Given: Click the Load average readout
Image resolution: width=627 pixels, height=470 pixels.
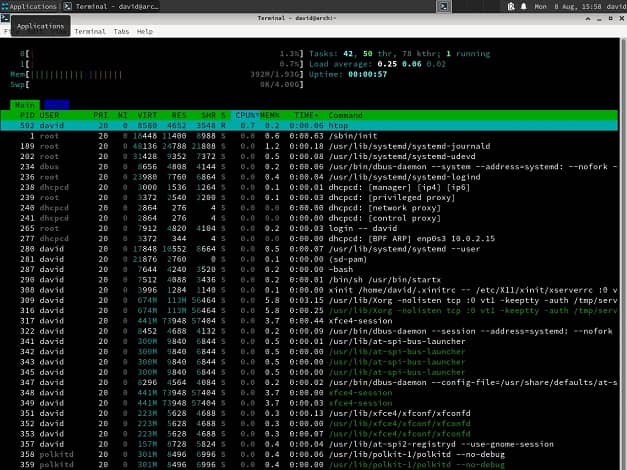Looking at the screenshot, I should pyautogui.click(x=377, y=64).
